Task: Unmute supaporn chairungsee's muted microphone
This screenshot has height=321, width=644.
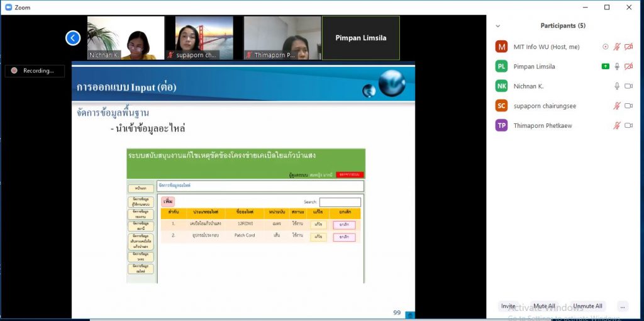Action: tap(617, 106)
